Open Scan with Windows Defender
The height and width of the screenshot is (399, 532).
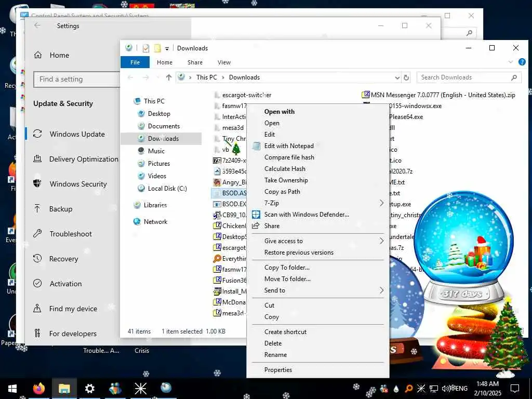(306, 215)
